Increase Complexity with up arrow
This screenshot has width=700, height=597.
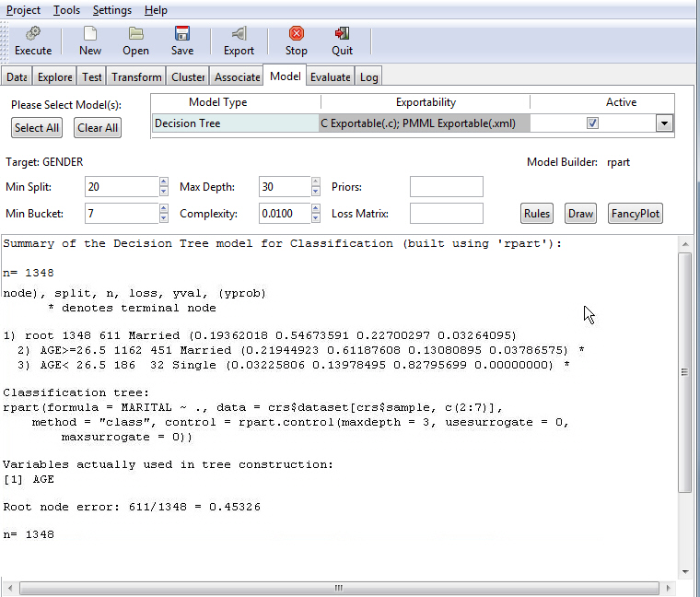(316, 208)
